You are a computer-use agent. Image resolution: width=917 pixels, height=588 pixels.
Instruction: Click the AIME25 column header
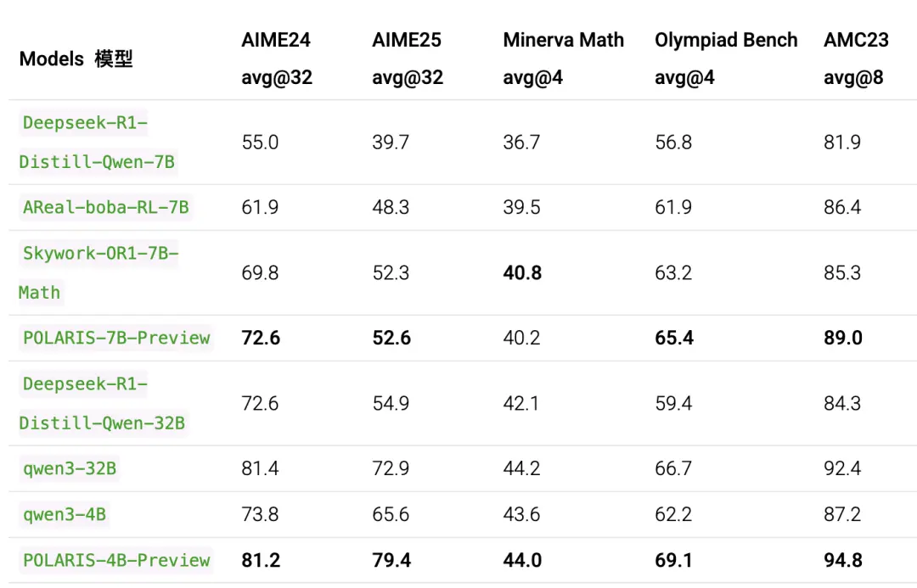(x=407, y=40)
